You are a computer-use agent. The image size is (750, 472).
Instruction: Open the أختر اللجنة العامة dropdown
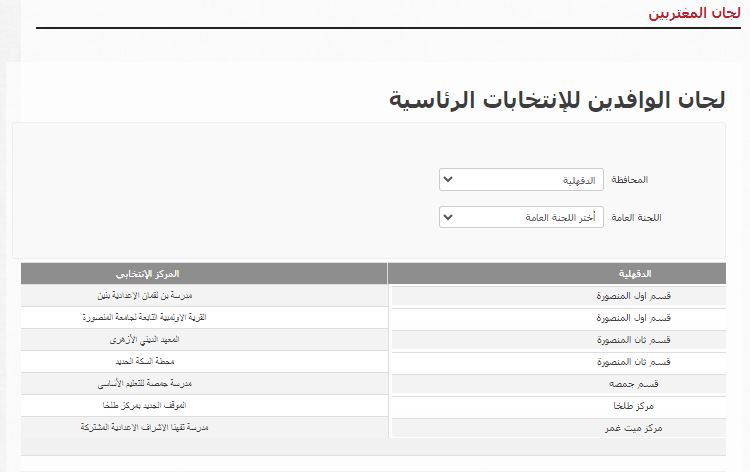pos(521,217)
